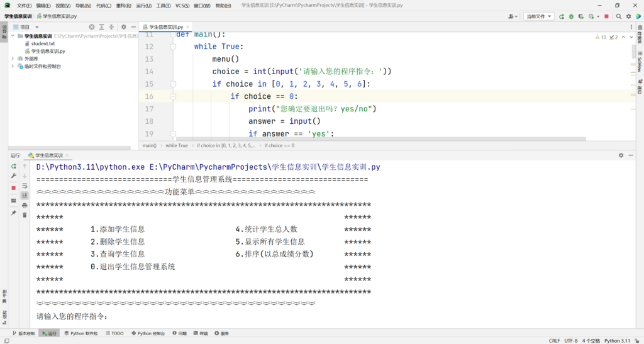Stop the program using top toolbar stop button
The width and height of the screenshot is (644, 344).
[607, 16]
